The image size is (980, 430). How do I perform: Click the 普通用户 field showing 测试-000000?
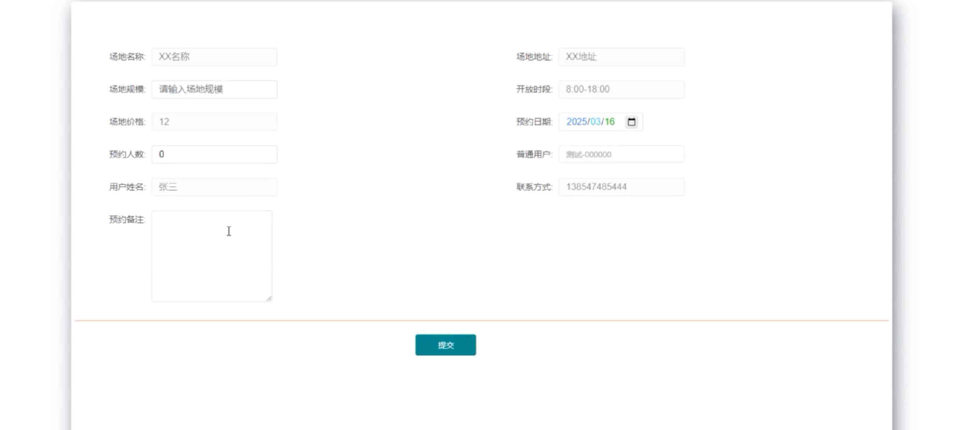click(621, 154)
